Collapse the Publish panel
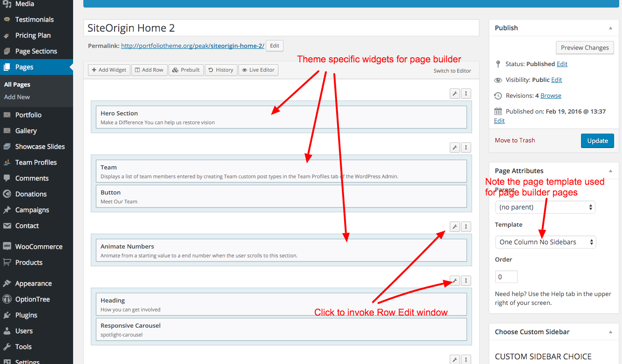 pos(610,27)
